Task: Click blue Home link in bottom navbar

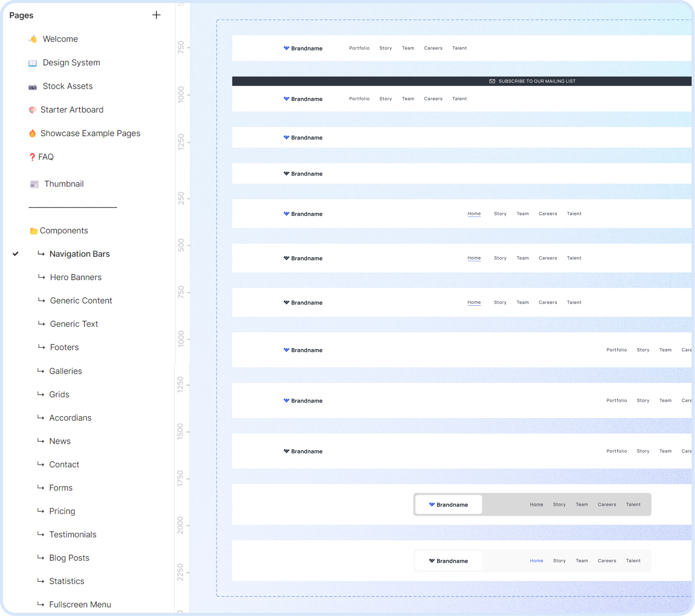Action: [x=536, y=561]
